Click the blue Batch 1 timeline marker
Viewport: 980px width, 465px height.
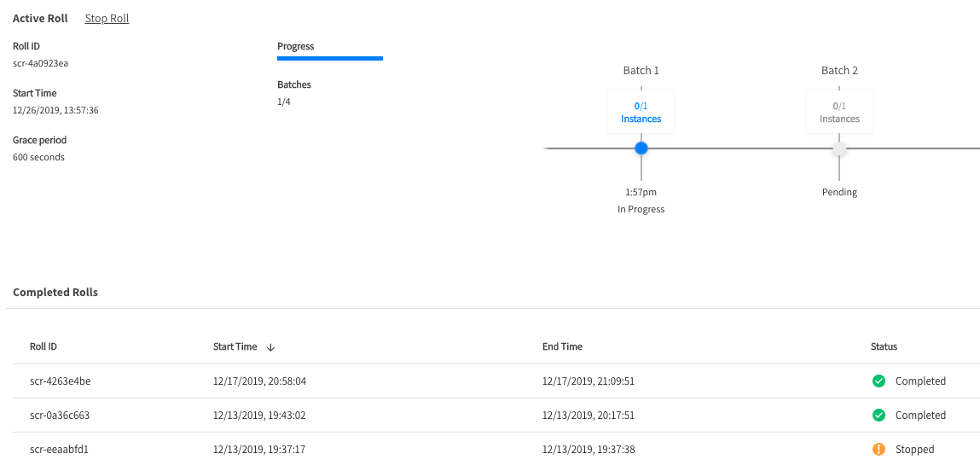[x=641, y=148]
